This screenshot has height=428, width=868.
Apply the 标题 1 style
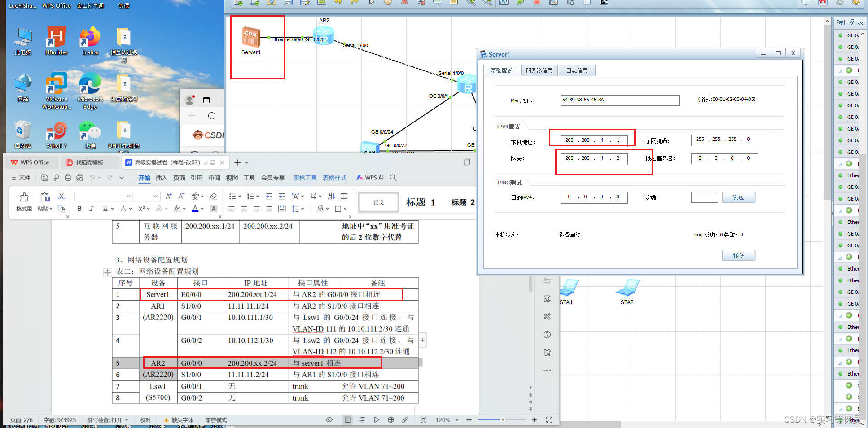421,202
